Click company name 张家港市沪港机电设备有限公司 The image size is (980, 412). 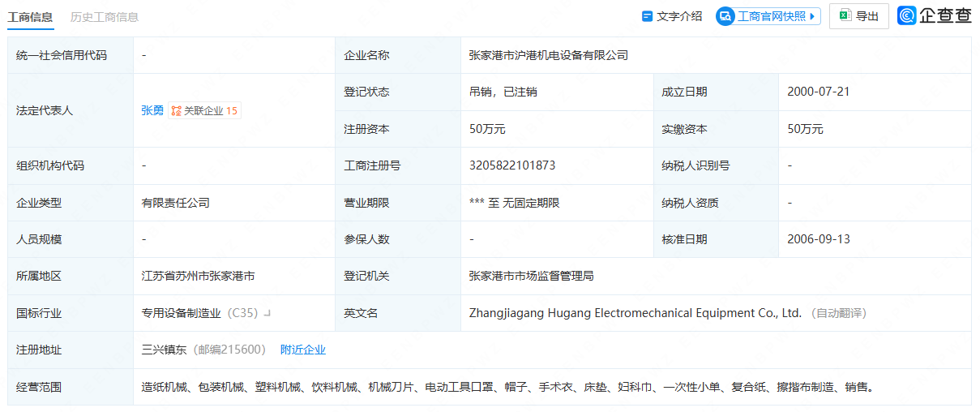tap(548, 55)
